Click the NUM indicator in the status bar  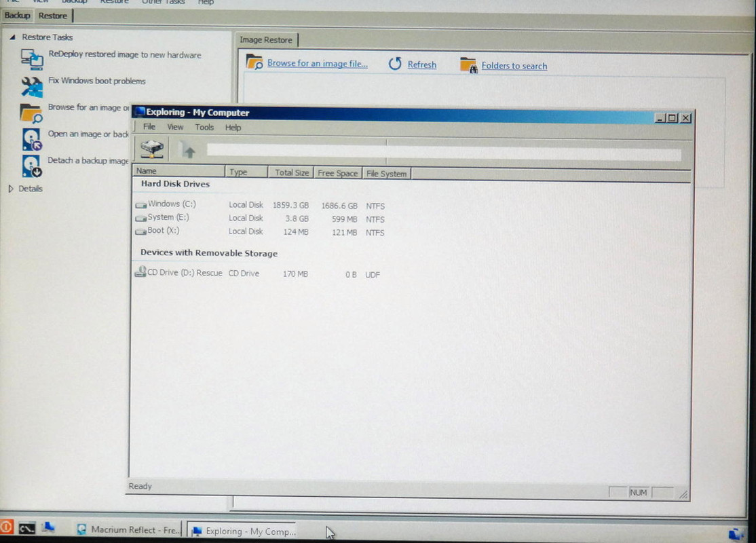coord(638,492)
